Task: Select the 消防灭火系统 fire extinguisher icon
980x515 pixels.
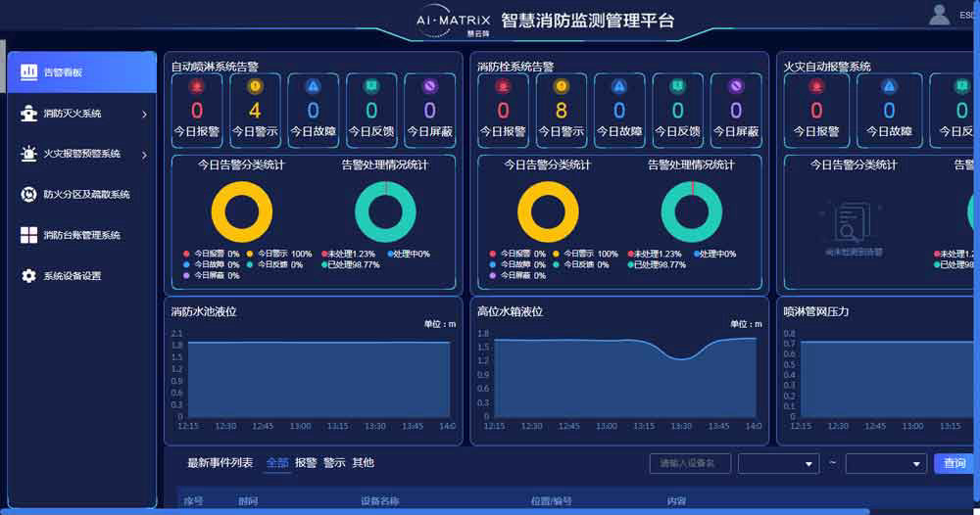Action: 28,114
